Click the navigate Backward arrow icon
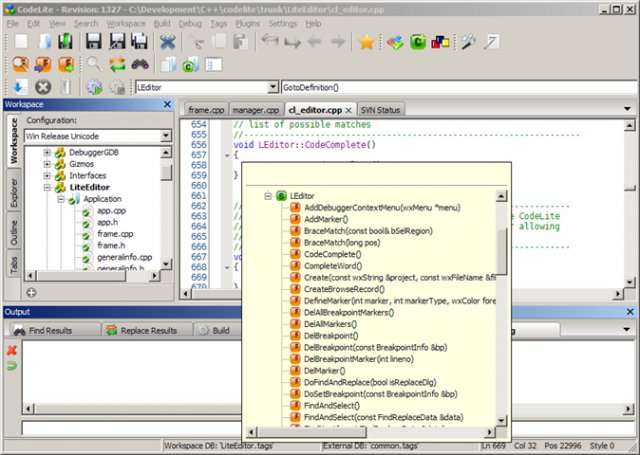 (x=315, y=41)
